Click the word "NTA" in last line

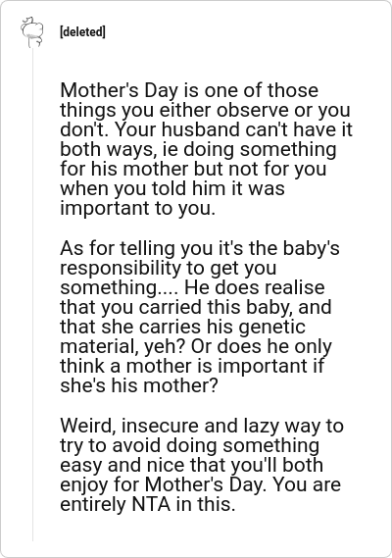coord(151,504)
